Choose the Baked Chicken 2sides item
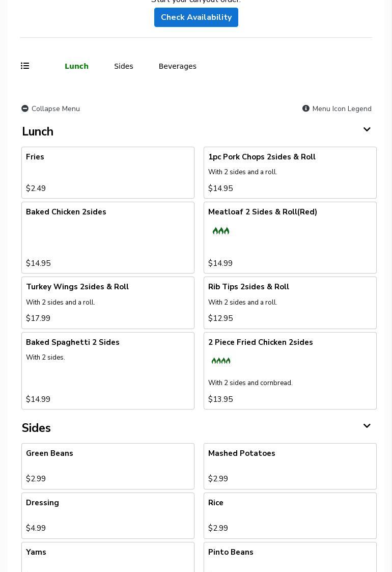The width and height of the screenshot is (392, 572). (108, 237)
